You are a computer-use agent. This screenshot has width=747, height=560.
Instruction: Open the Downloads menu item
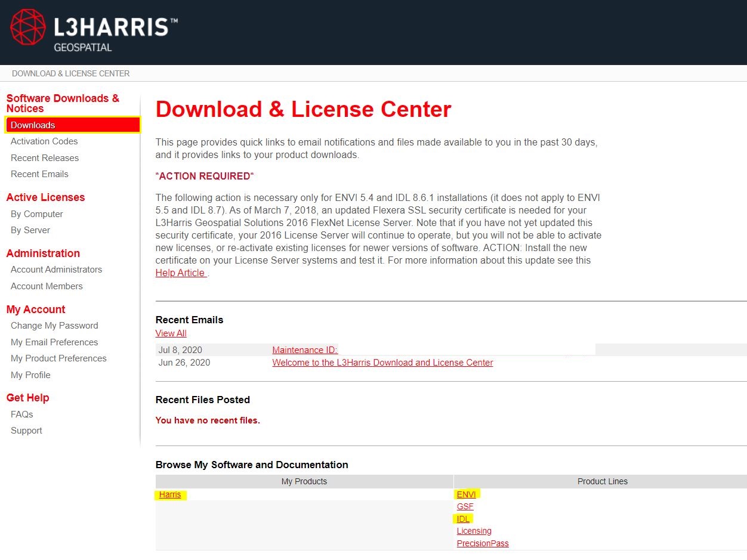[73, 125]
